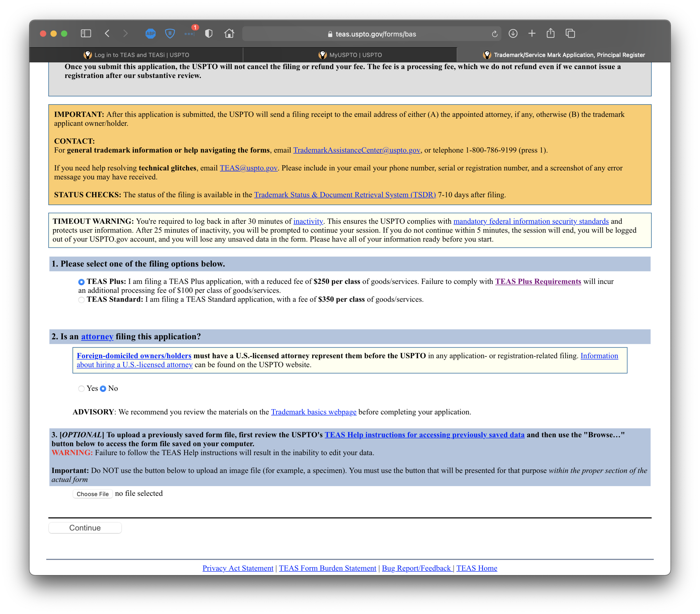Reload the page with the refresh icon
Screen dimensions: 700x614
coord(494,34)
